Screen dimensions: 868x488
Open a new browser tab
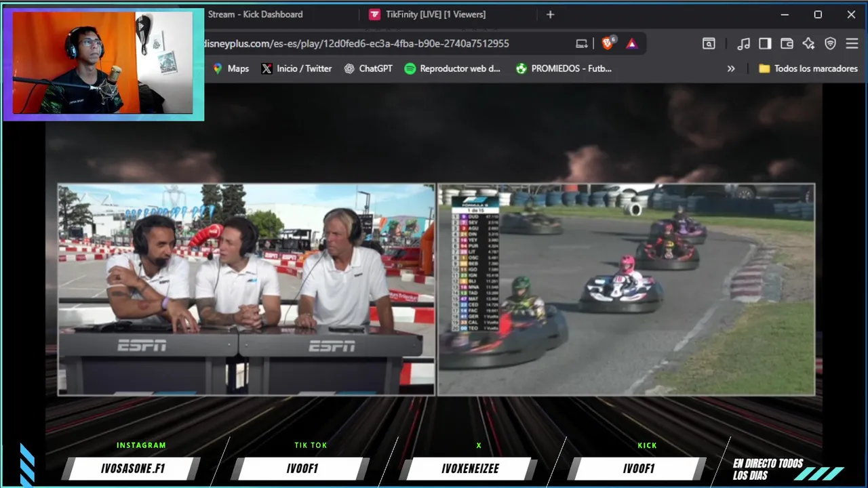point(550,14)
